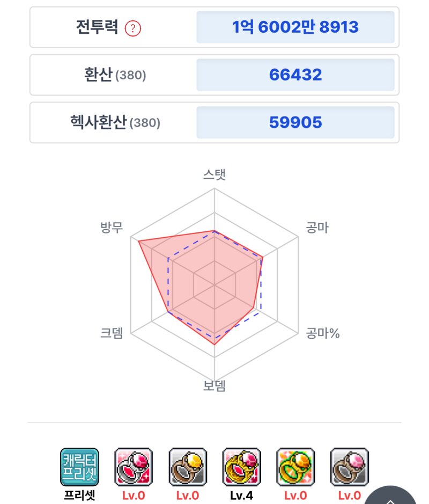Click the 환산 value 66432
429x504 pixels.
pos(295,75)
